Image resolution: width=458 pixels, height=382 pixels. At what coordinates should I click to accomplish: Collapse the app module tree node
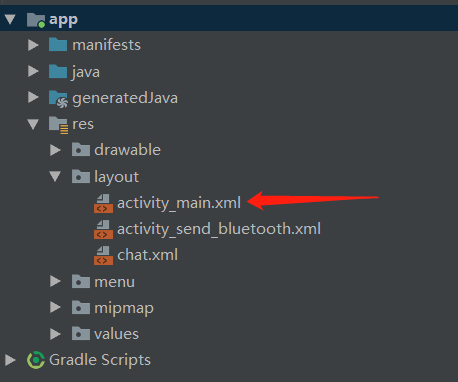pyautogui.click(x=10, y=19)
